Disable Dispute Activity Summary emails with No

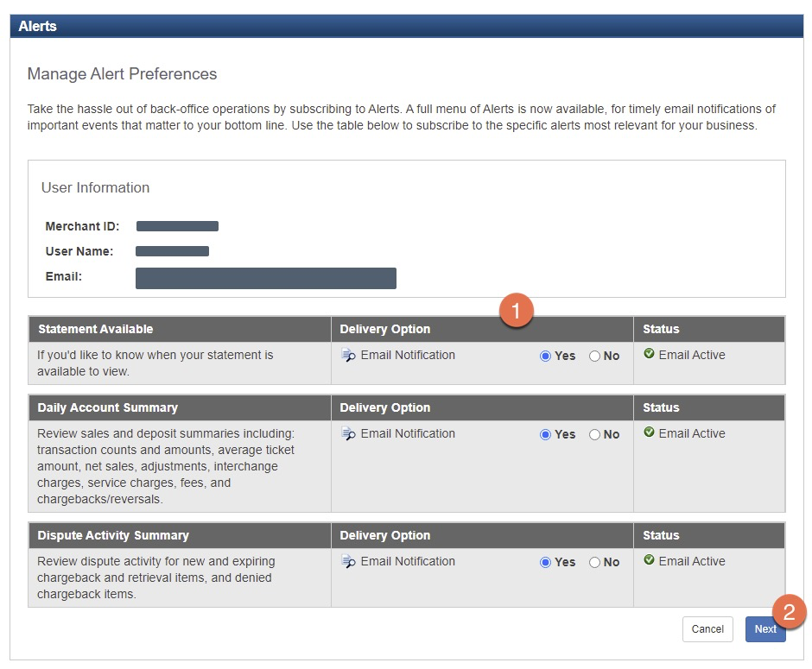(x=594, y=563)
